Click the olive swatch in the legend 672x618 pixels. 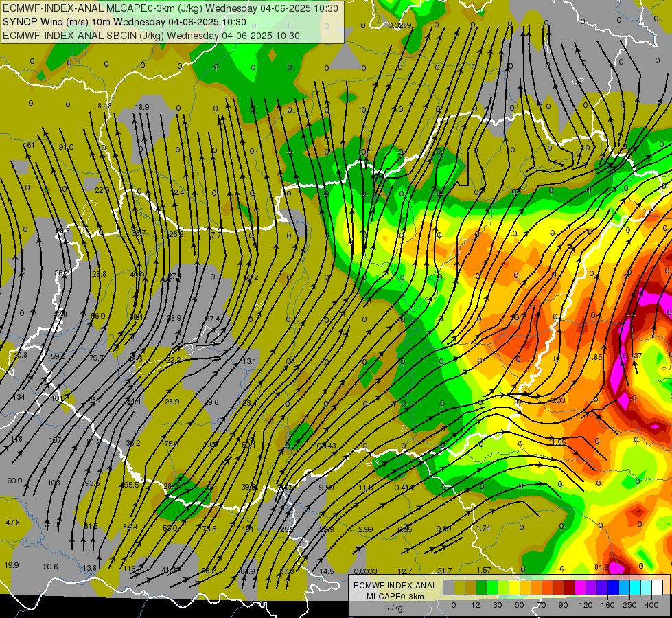tap(459, 587)
